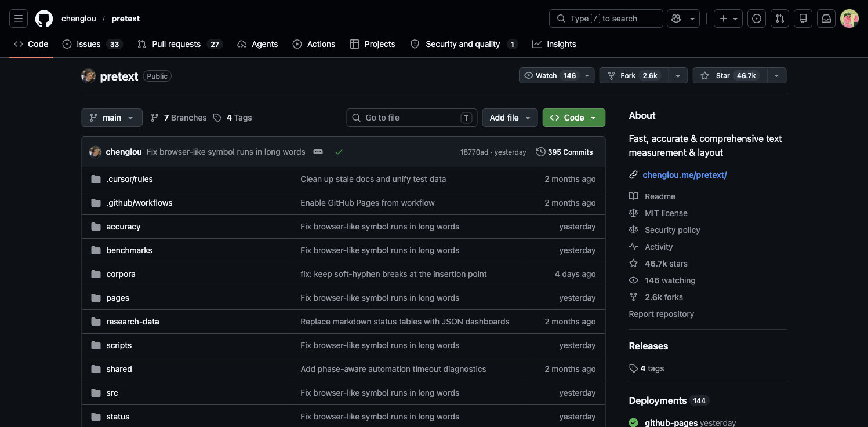The width and height of the screenshot is (868, 427).
Task: Go to the GitHub homepage logo
Action: tap(44, 19)
